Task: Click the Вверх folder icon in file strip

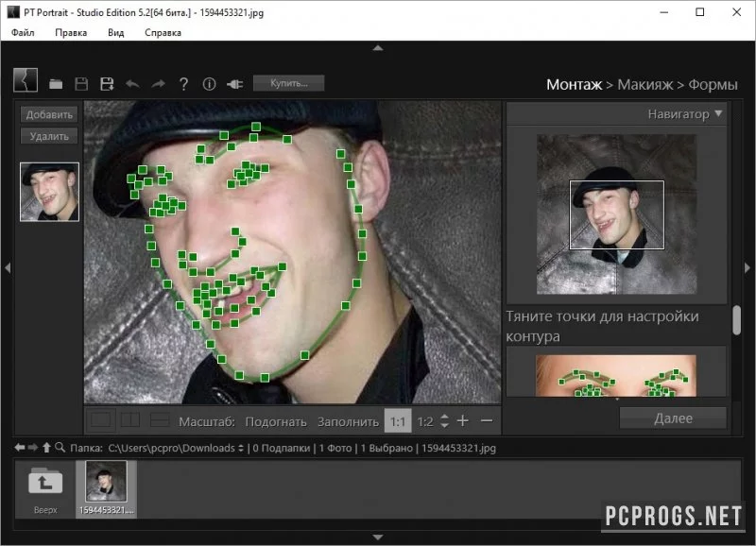Action: pos(45,484)
